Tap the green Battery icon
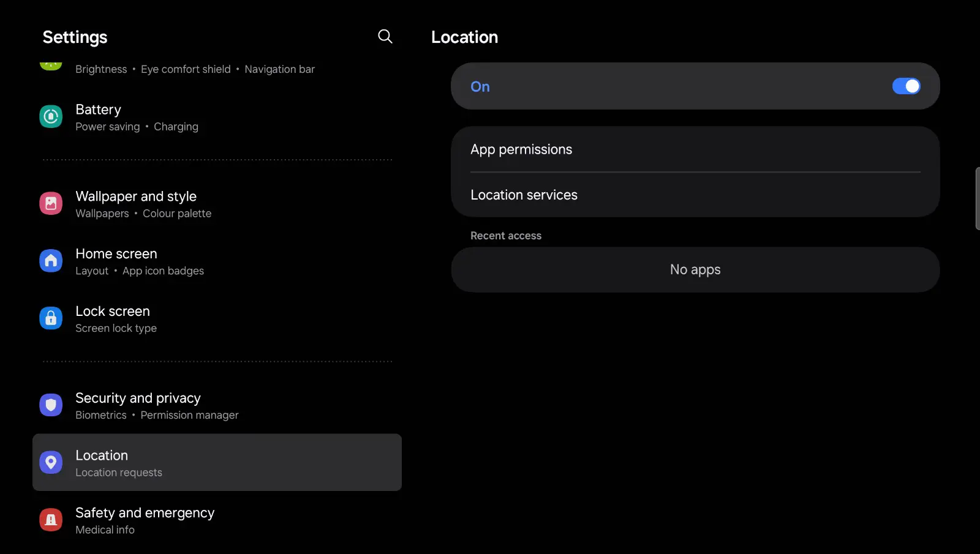 51,116
